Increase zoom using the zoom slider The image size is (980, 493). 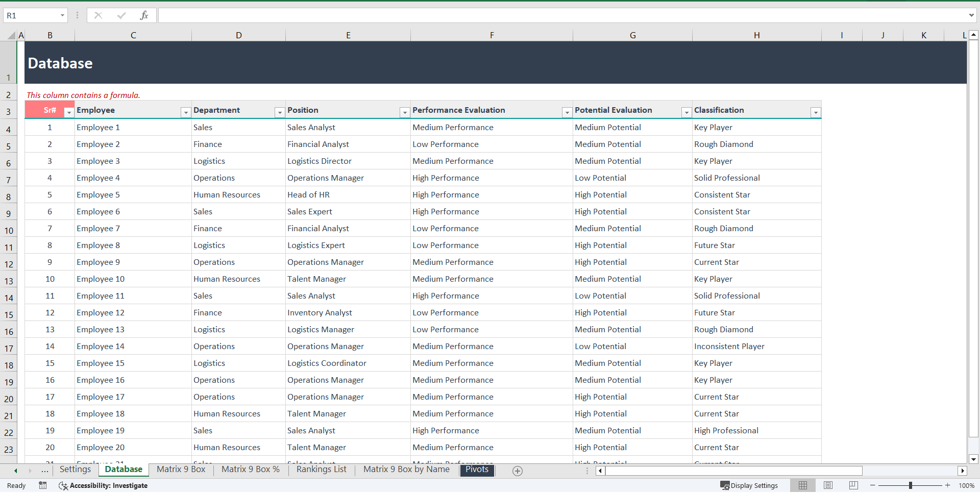[x=948, y=485]
